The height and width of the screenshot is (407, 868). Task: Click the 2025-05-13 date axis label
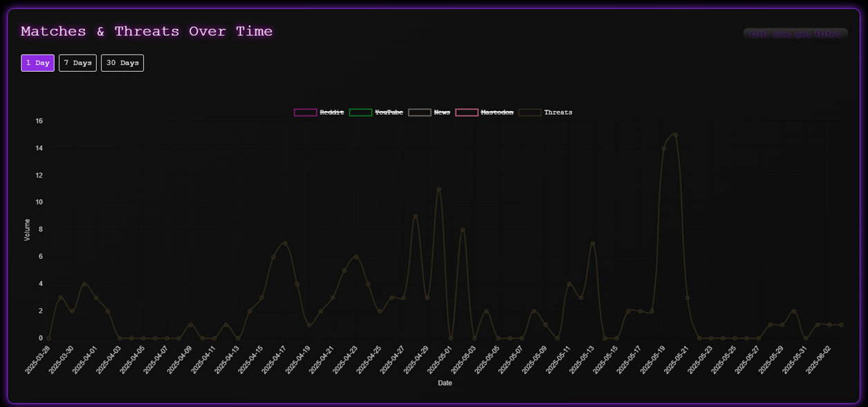point(582,359)
